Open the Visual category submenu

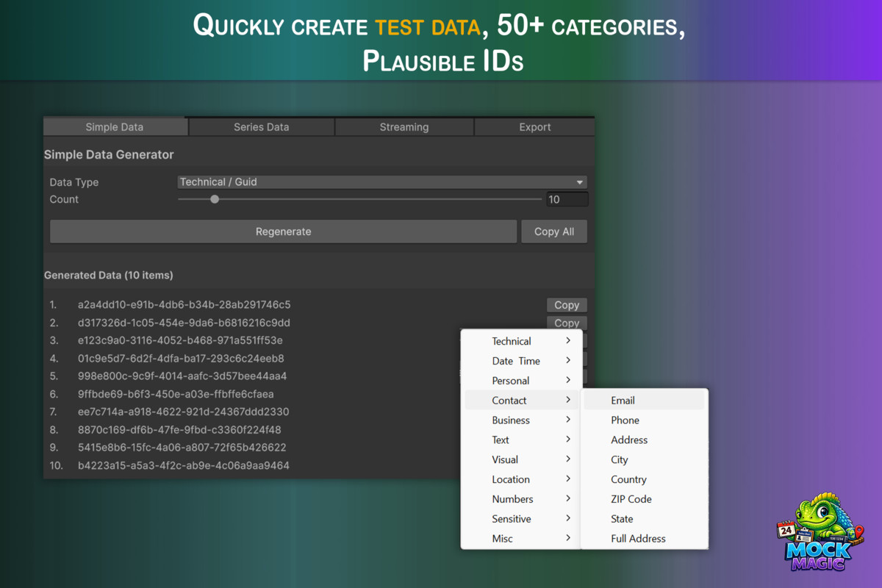point(522,459)
